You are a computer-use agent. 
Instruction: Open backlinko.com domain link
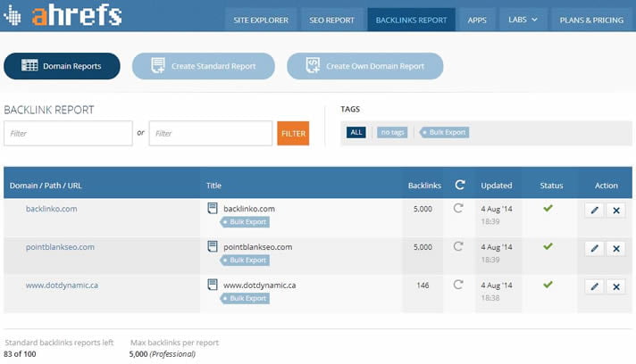(52, 209)
